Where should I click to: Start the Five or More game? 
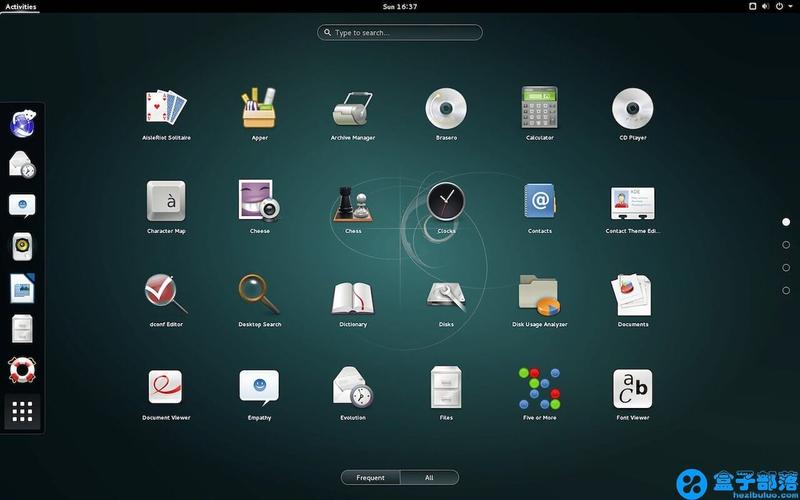(x=540, y=394)
